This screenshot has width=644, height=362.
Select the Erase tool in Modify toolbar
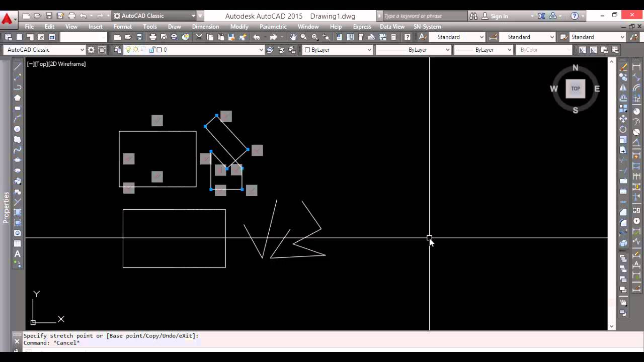[x=623, y=66]
